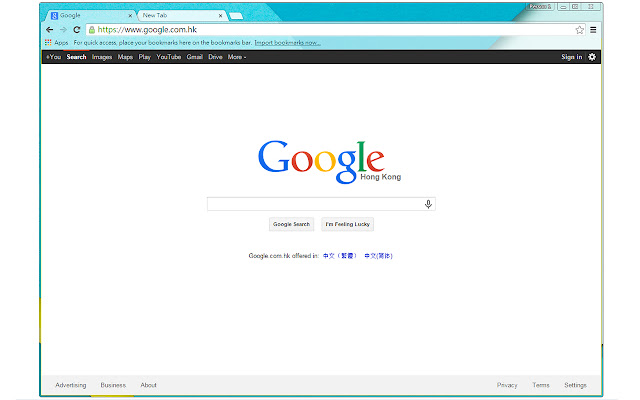Open Gmail from the Google bar
The image size is (640, 400).
(x=195, y=57)
